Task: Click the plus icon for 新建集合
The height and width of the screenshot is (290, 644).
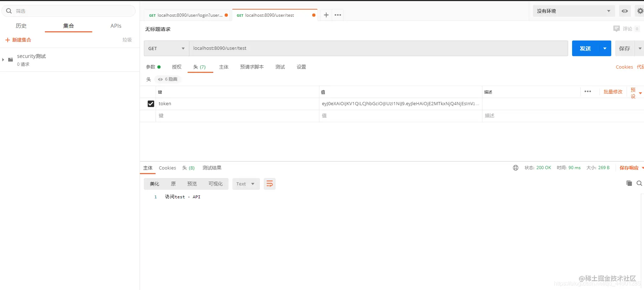Action: click(x=7, y=40)
